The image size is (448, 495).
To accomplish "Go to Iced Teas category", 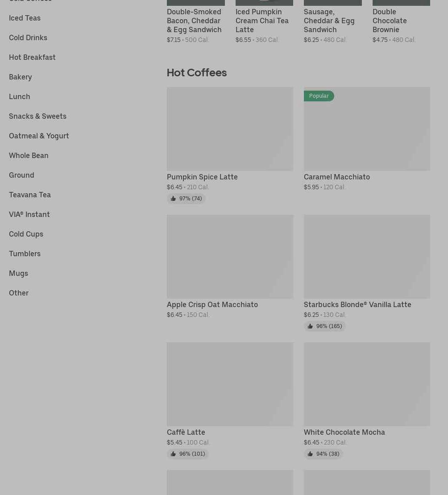I will click(25, 18).
